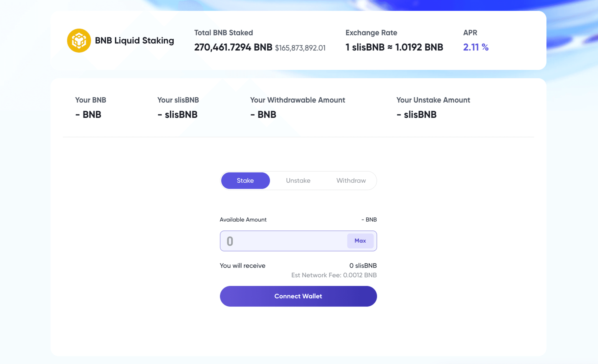Select the APR percentage 2.11%
This screenshot has width=598, height=364.
point(475,48)
